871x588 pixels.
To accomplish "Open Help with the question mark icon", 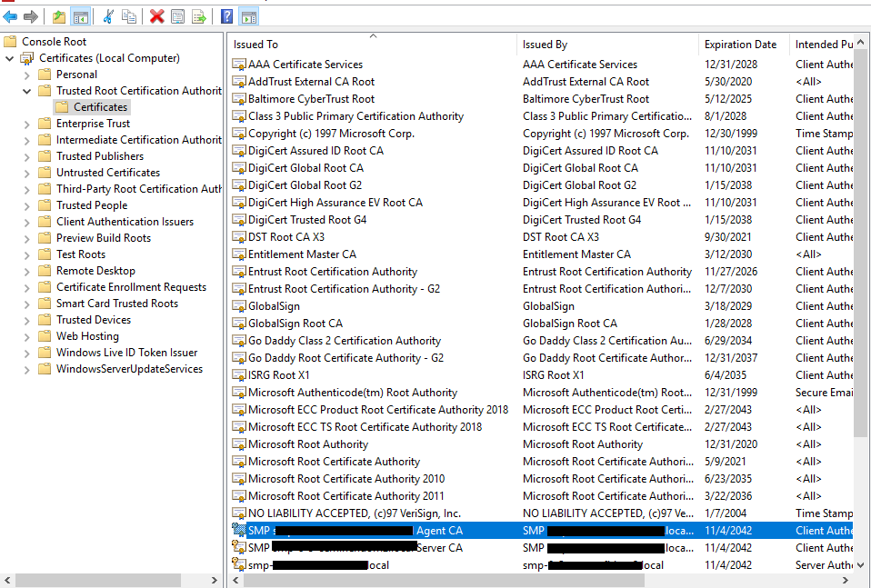I will pyautogui.click(x=226, y=16).
